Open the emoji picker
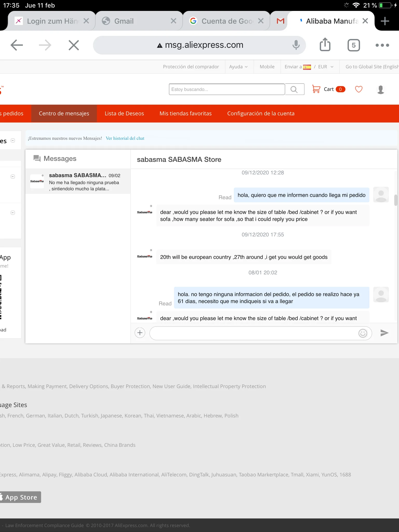 pos(363,333)
